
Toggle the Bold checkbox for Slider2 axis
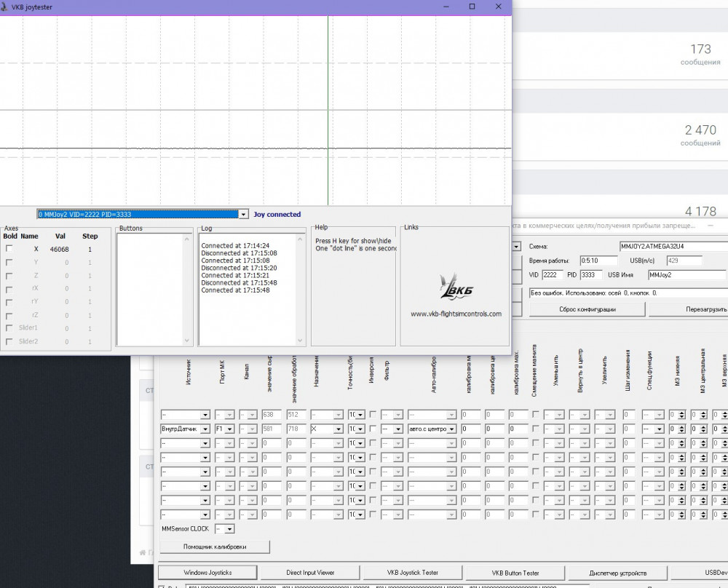pyautogui.click(x=9, y=341)
